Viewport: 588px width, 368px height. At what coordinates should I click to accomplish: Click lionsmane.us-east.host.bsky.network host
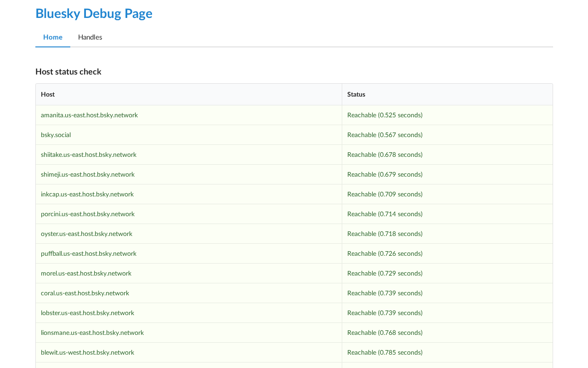tap(92, 333)
